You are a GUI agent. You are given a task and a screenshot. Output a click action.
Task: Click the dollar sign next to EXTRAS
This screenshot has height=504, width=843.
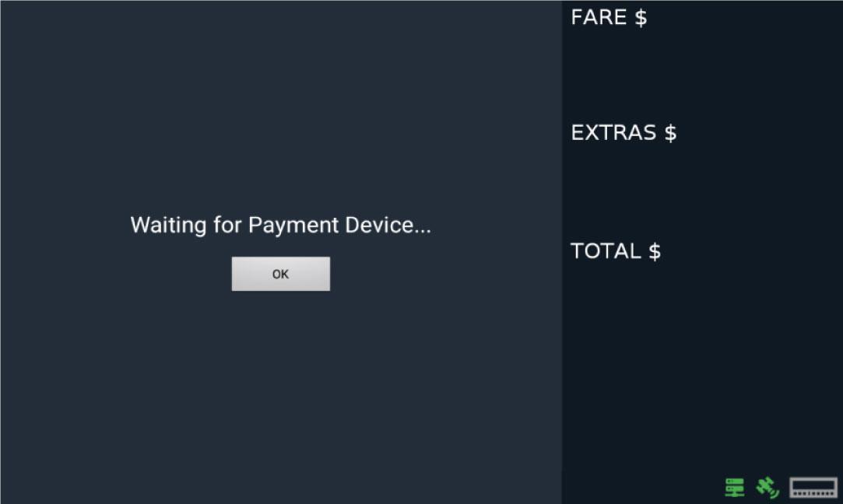click(x=670, y=133)
